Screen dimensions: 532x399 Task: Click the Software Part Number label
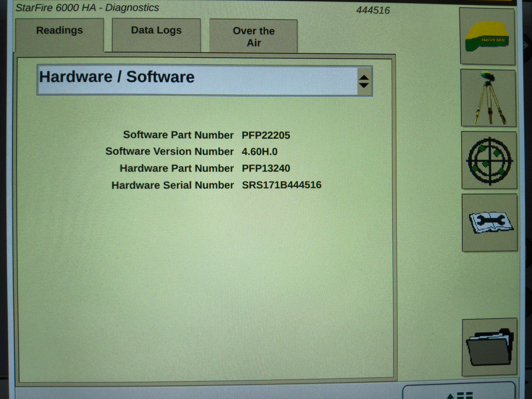point(178,135)
